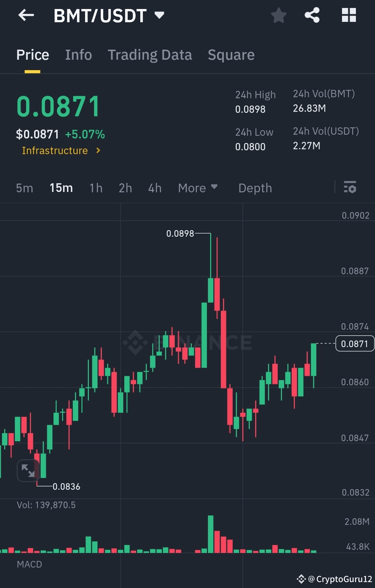375x588 pixels.
Task: Click the current price tag 0.0871
Action: (x=355, y=344)
